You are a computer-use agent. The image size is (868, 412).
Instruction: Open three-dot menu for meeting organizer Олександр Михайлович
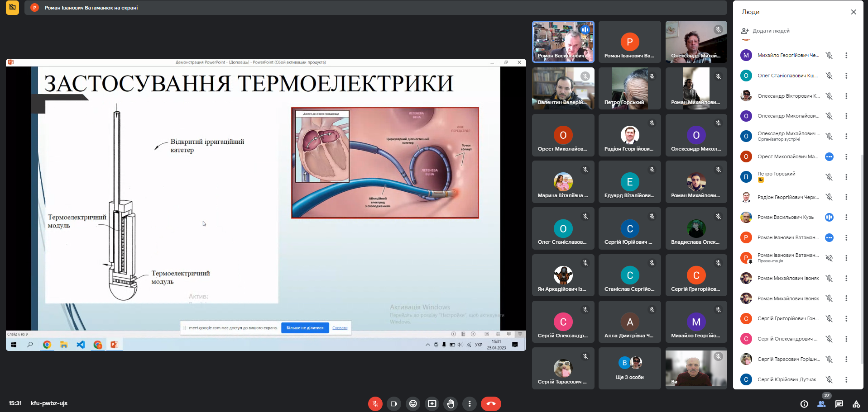point(846,136)
